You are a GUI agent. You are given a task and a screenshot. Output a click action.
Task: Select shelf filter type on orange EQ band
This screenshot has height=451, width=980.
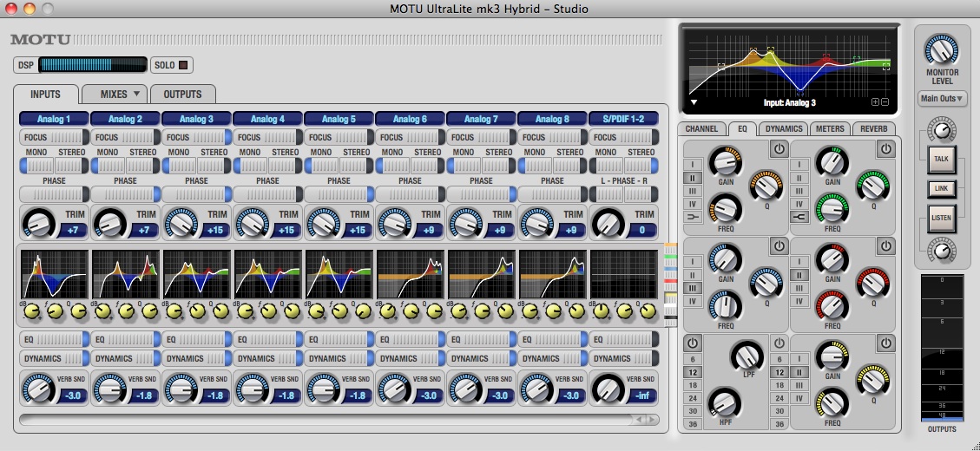point(693,218)
